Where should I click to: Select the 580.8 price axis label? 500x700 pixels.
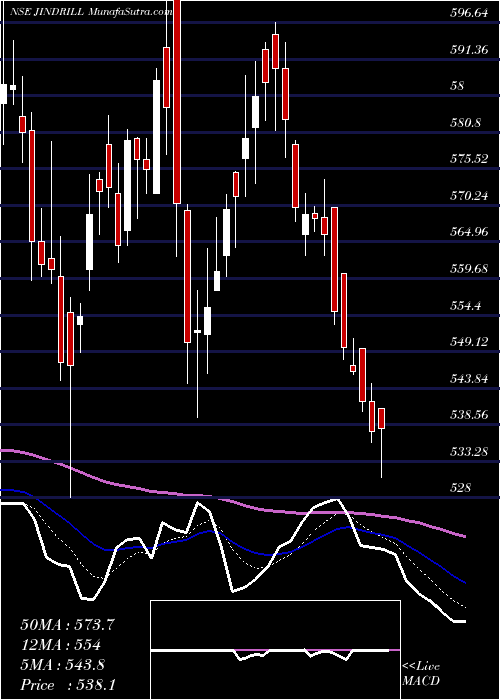click(468, 122)
